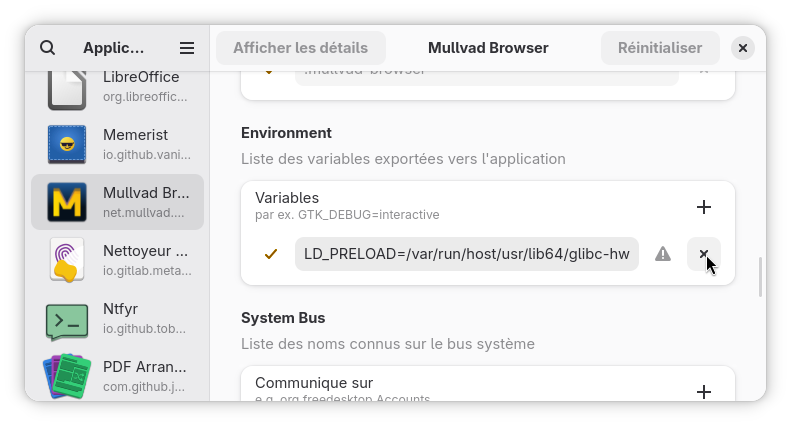The width and height of the screenshot is (791, 426).
Task: Click net.mullvad.... application ID text
Action: [144, 213]
